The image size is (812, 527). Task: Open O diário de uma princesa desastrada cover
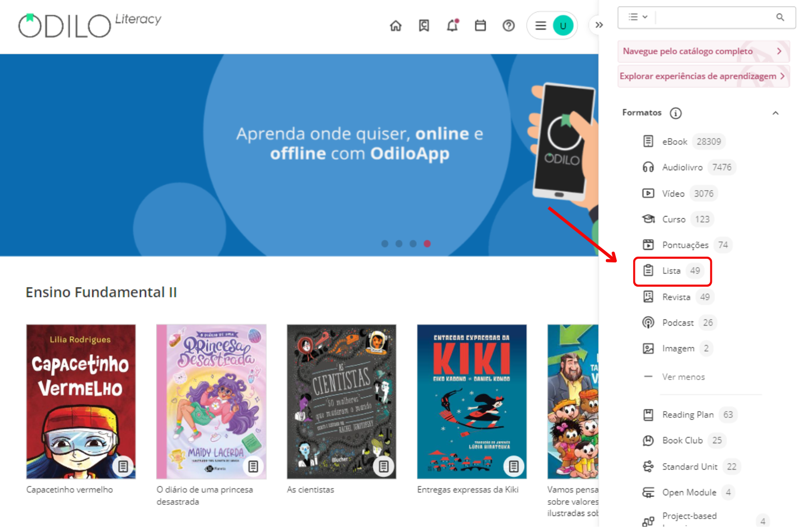(211, 402)
